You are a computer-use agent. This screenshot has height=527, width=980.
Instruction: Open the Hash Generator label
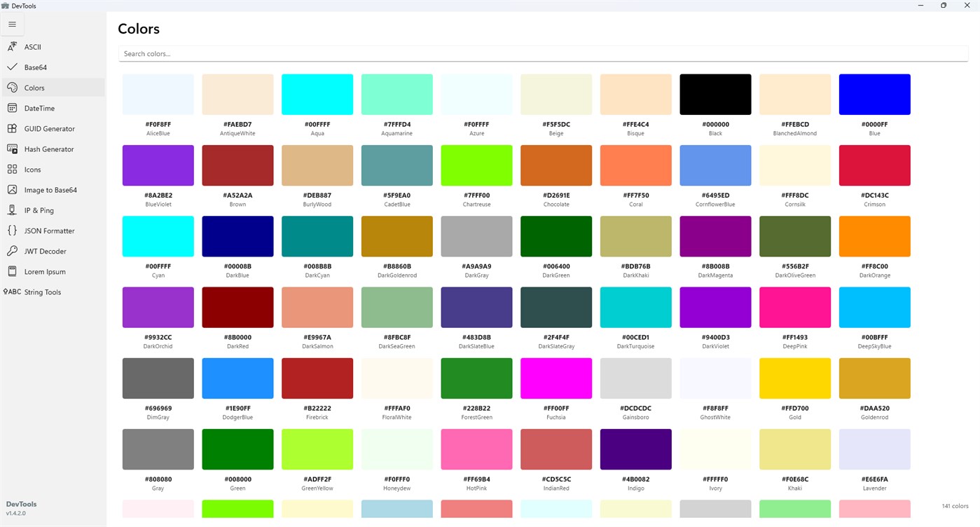tap(49, 149)
